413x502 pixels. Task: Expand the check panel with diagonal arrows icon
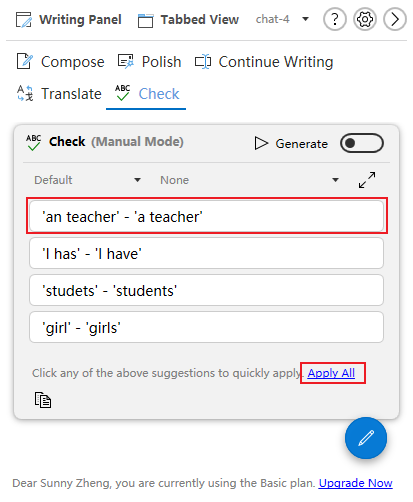tap(367, 180)
